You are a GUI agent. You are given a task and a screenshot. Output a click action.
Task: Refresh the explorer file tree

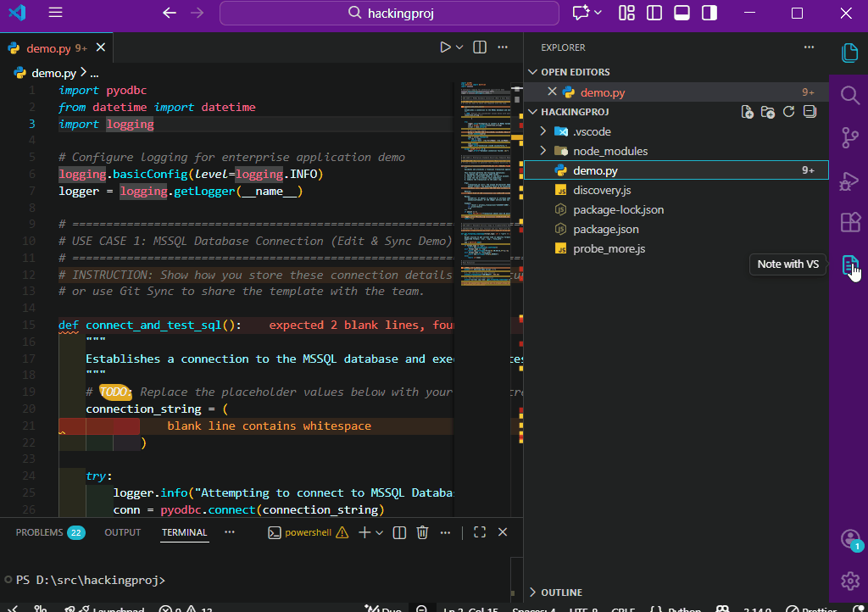(x=788, y=112)
